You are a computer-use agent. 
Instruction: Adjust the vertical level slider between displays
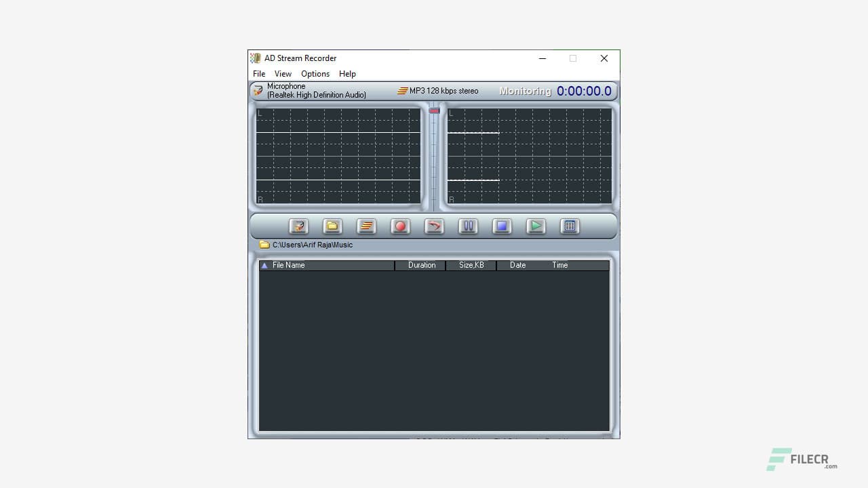pos(433,110)
